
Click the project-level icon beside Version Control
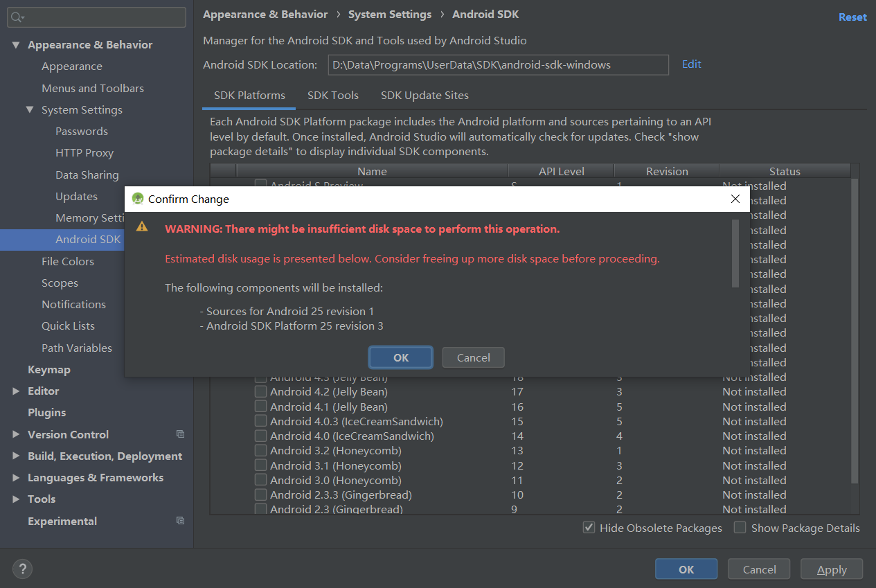(180, 434)
